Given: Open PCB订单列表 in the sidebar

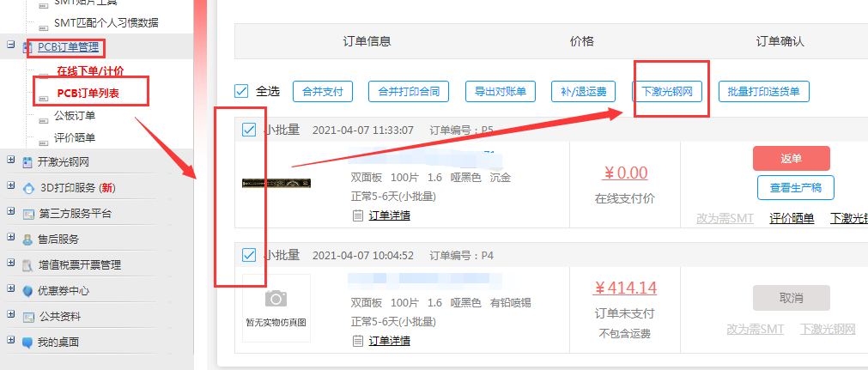Looking at the screenshot, I should [88, 93].
